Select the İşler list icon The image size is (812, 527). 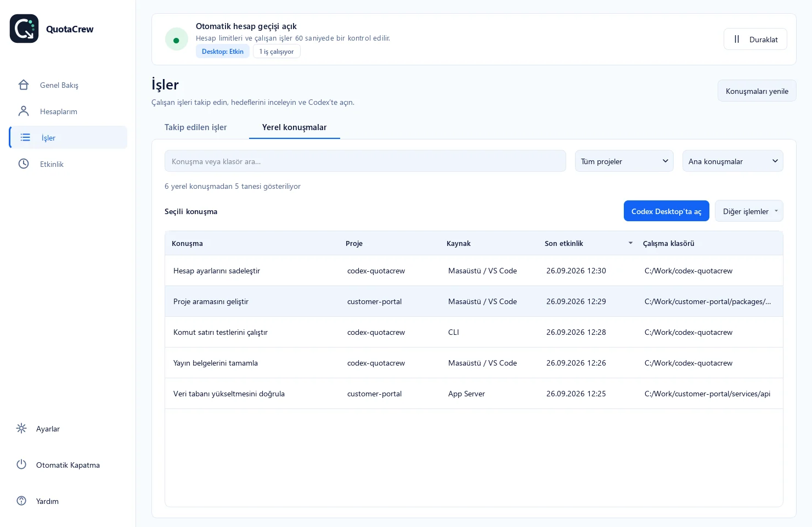coord(25,138)
